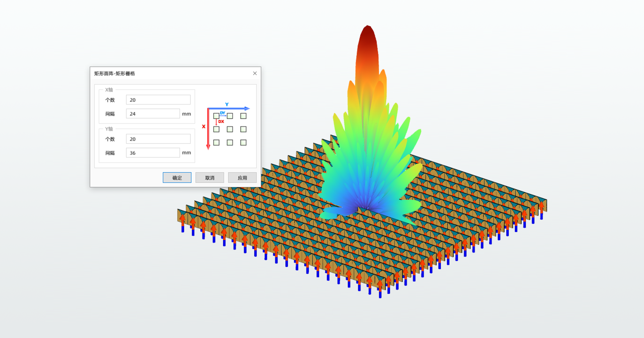Click the blue DY label in the grid diagram
The image size is (644, 338).
(222, 113)
